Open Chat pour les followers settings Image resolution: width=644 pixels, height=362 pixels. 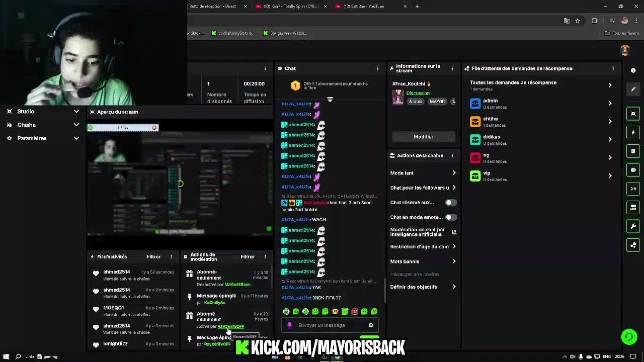tap(423, 188)
